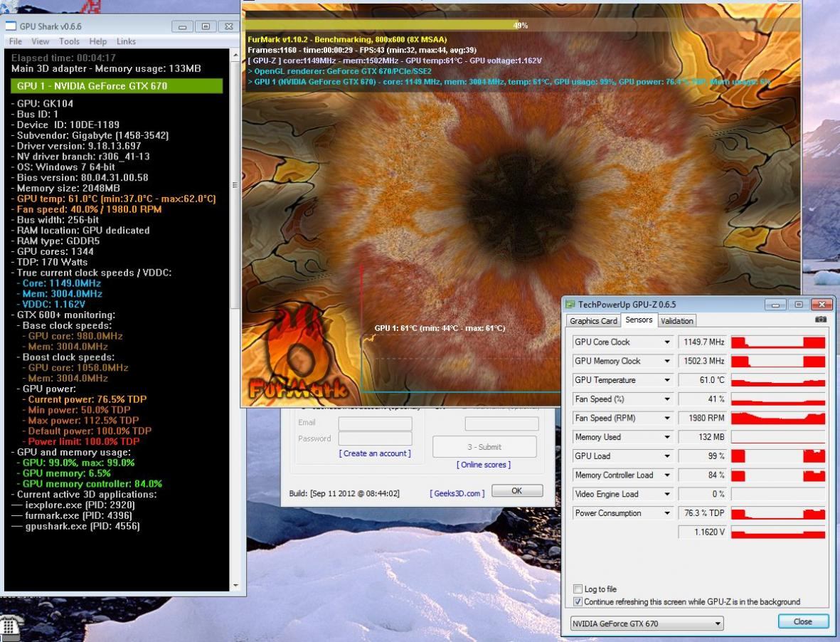Click the Elapsed time text in GPU Shark
840x642 pixels.
(x=63, y=58)
